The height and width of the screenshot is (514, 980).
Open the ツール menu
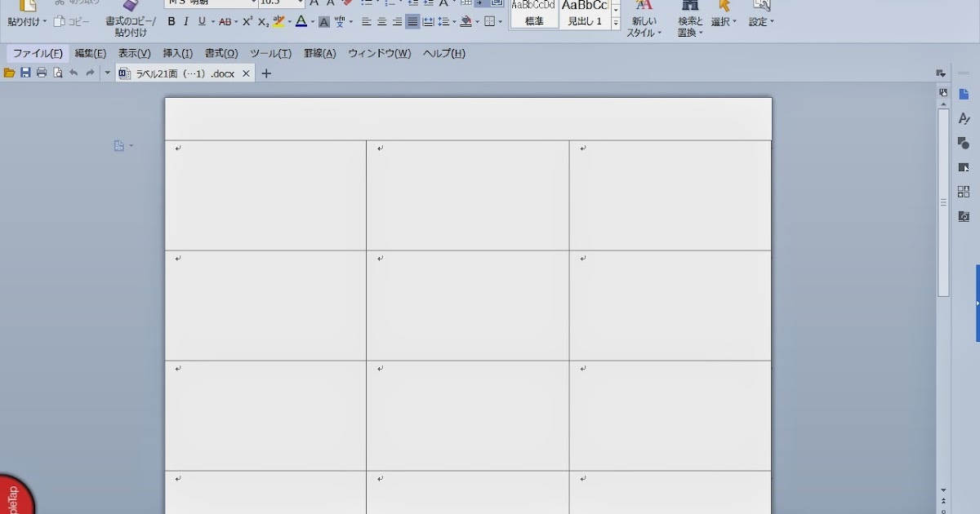pyautogui.click(x=270, y=54)
